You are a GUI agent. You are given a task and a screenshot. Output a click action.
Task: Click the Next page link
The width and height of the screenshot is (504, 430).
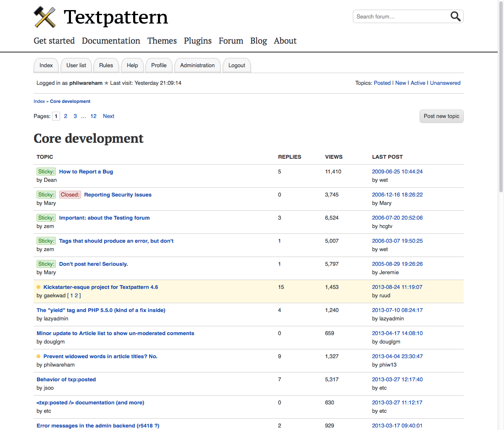(108, 116)
